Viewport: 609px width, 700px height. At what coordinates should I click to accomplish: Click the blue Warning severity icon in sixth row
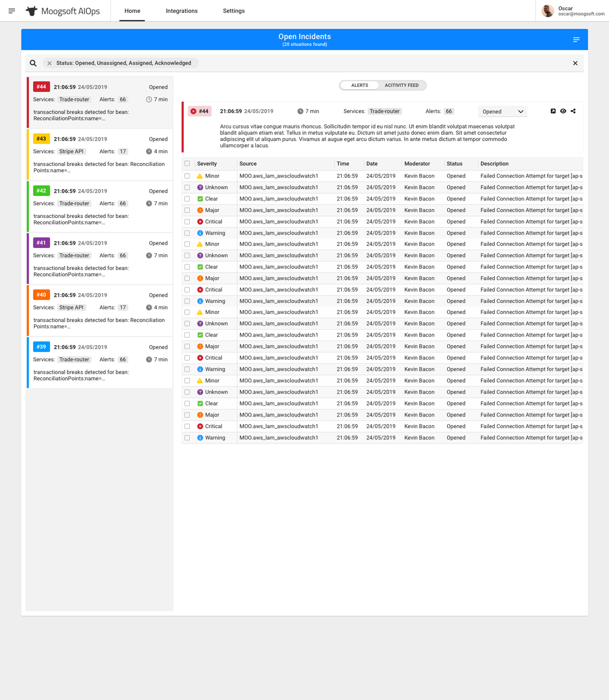[x=200, y=233]
